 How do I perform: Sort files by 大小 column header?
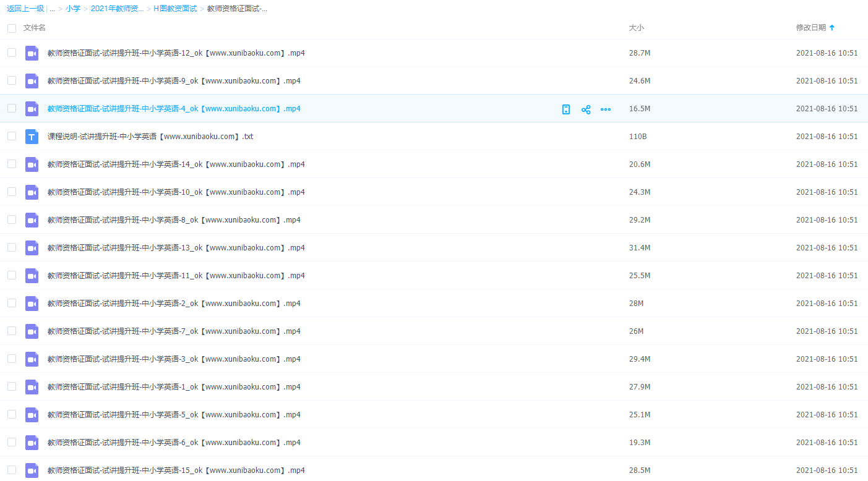click(x=636, y=28)
